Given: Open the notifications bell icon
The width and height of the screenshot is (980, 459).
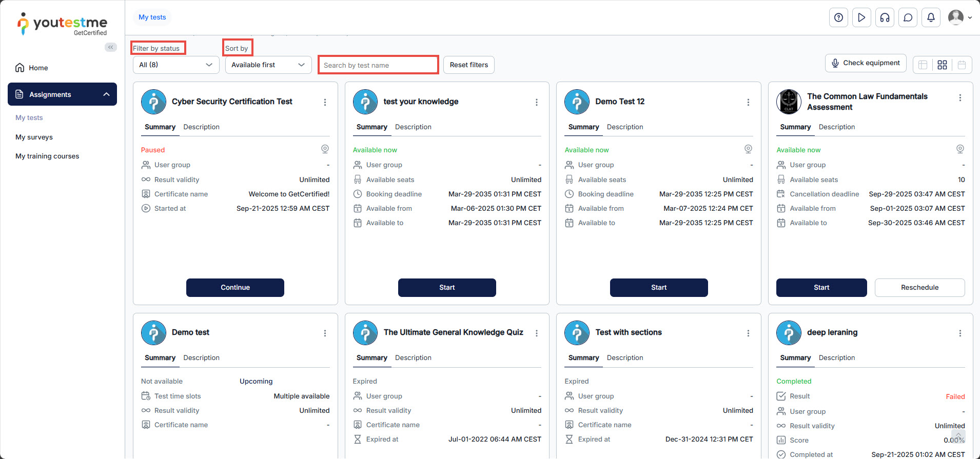Looking at the screenshot, I should coord(931,17).
